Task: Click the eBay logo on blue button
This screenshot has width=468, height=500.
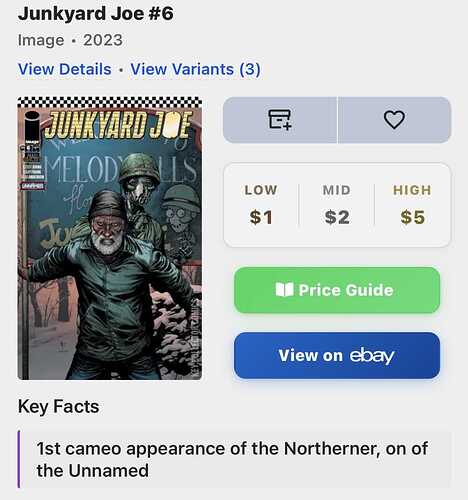Action: coord(372,356)
